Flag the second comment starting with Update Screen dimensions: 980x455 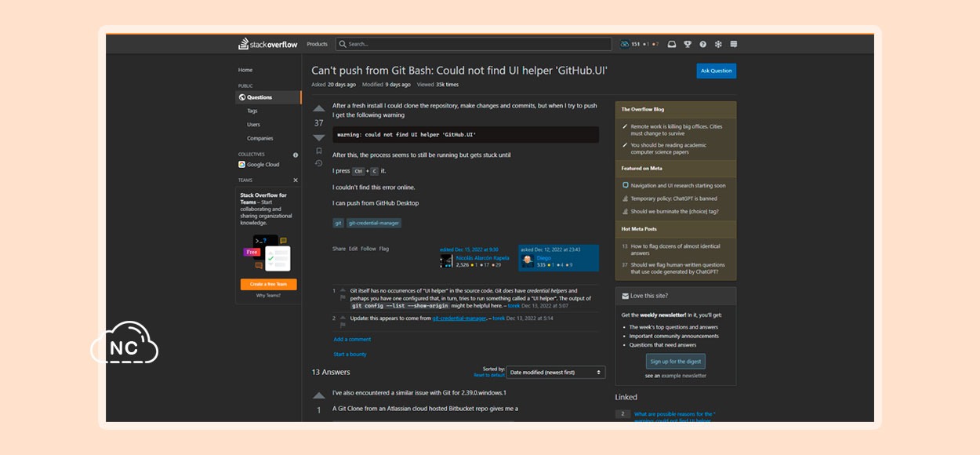click(x=343, y=325)
